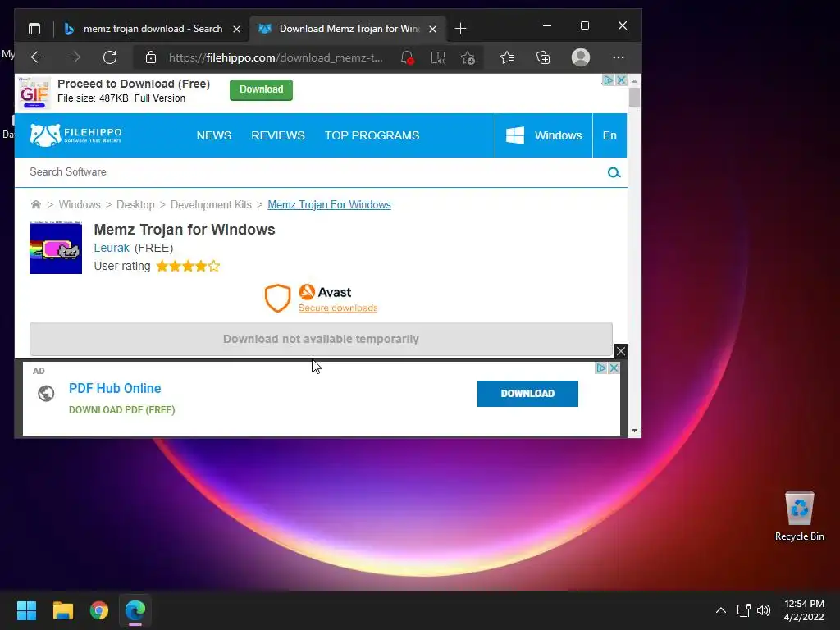This screenshot has height=630, width=840.
Task: Click the FileHippo logo
Action: (75, 135)
